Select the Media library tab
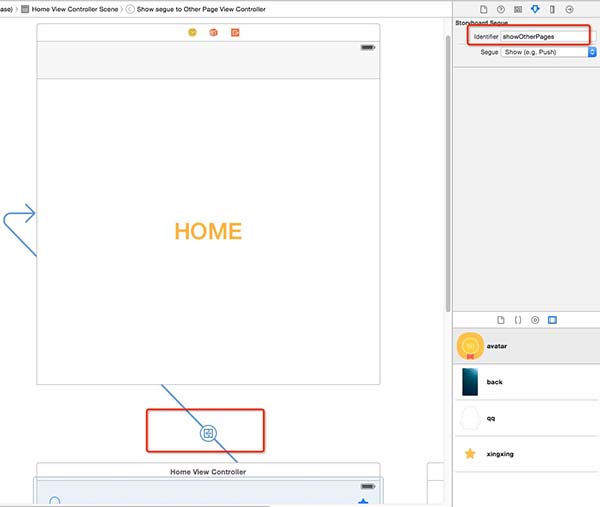Screen dimensions: 600x507 click(x=552, y=320)
